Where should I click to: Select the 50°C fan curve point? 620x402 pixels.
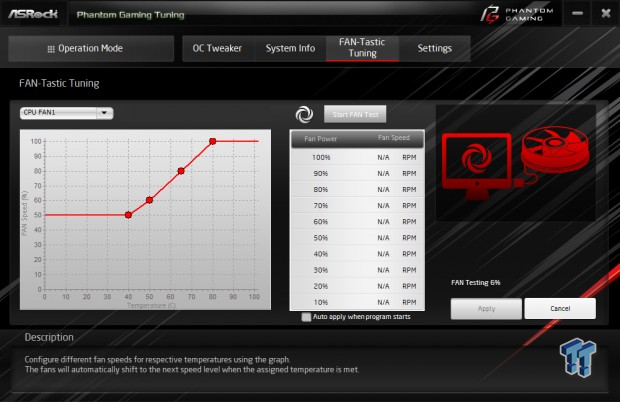(x=149, y=200)
